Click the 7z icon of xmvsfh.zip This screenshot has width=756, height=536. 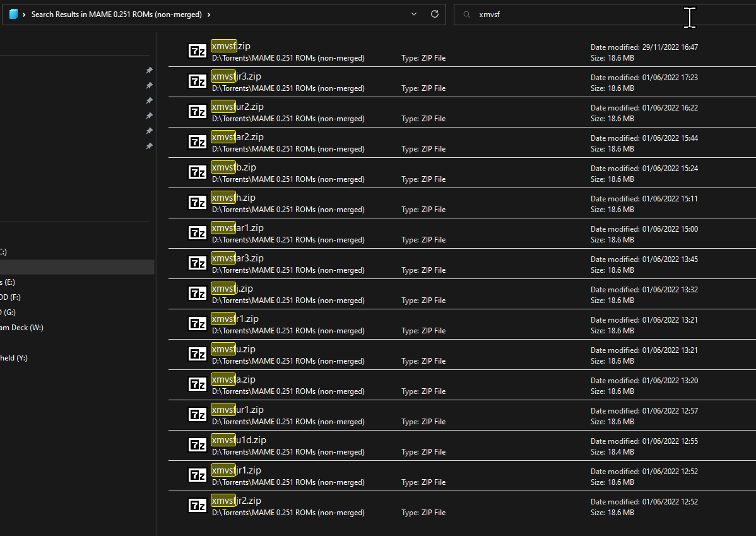pos(197,203)
